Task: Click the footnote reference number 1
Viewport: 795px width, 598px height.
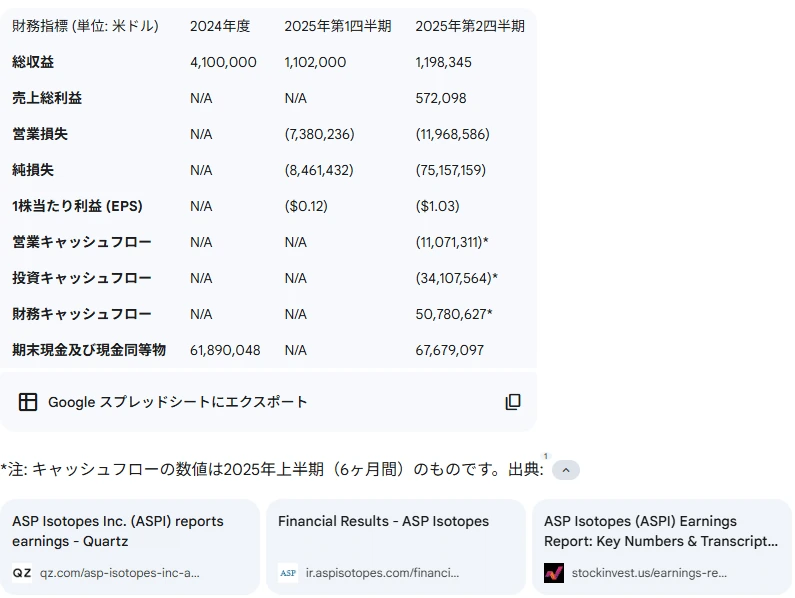Action: [x=546, y=456]
